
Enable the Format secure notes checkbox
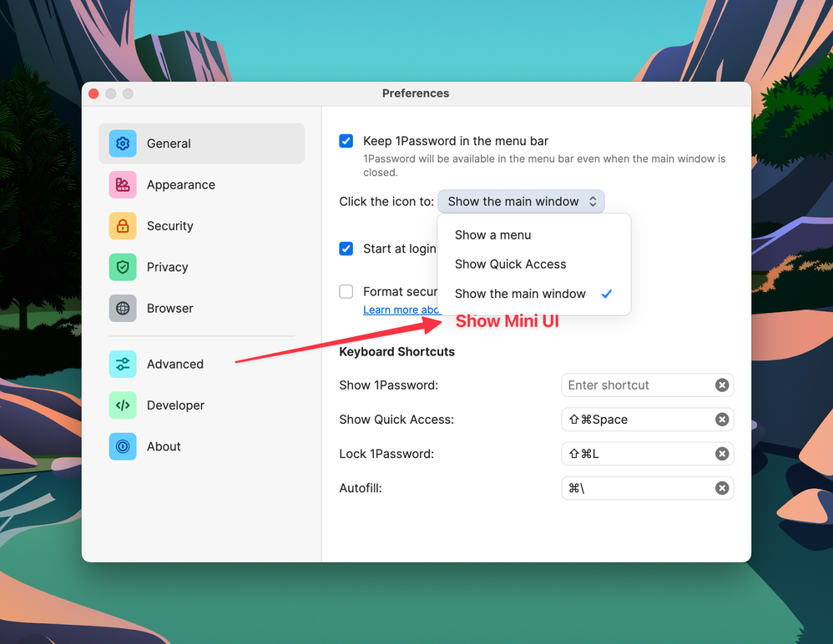click(346, 292)
